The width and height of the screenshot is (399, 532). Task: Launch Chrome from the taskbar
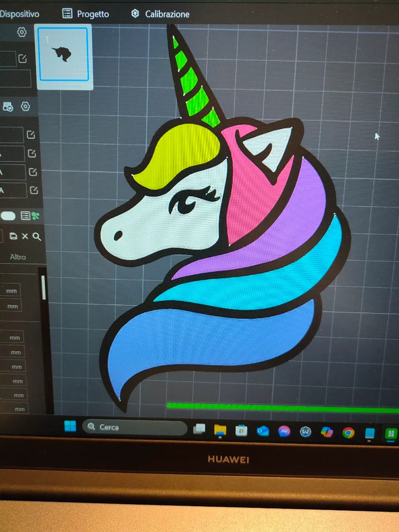click(x=348, y=433)
